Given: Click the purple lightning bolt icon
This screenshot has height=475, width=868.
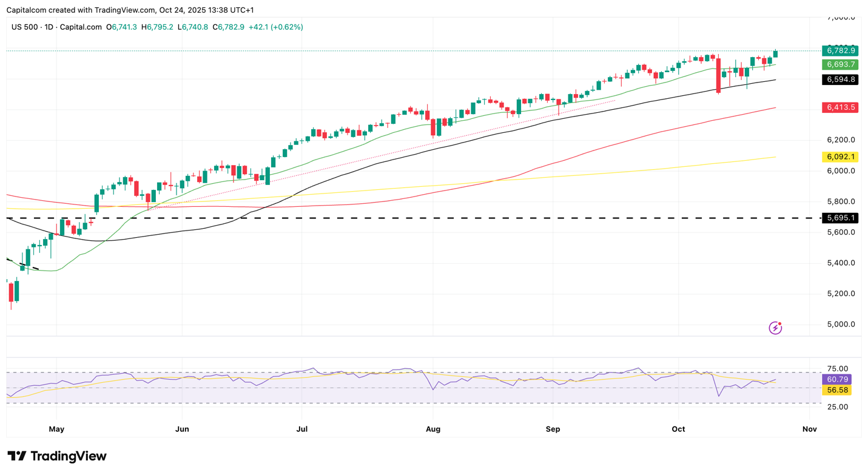Looking at the screenshot, I should pos(775,328).
